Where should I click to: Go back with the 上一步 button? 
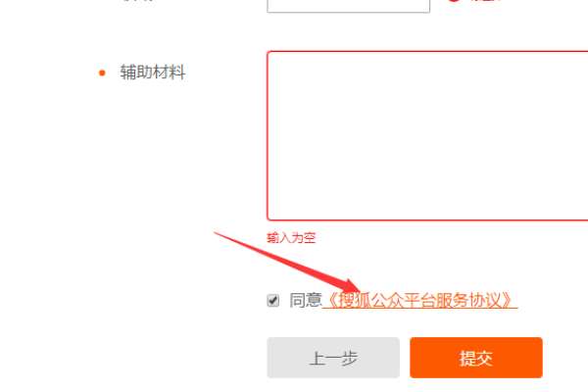(333, 358)
